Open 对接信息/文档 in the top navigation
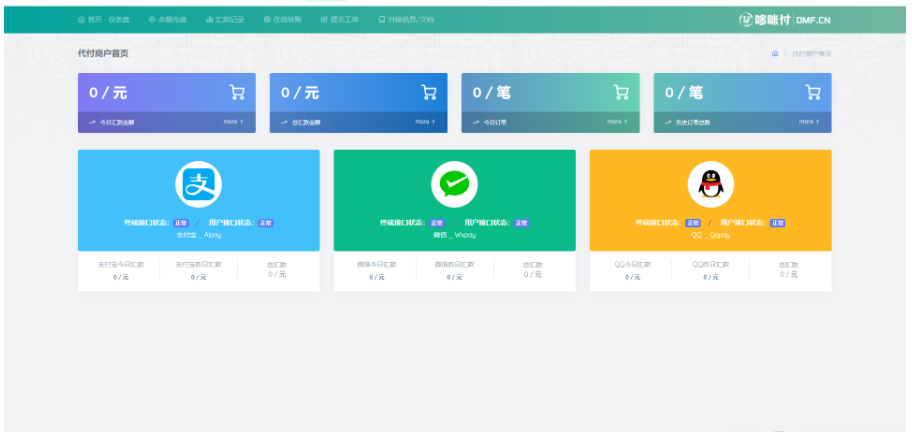 406,20
